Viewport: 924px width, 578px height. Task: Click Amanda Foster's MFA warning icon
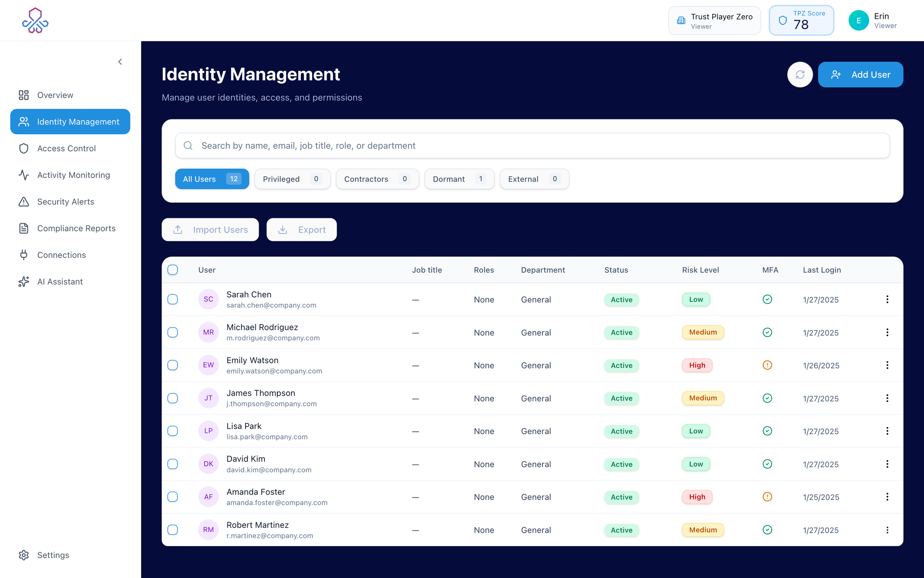pyautogui.click(x=767, y=497)
